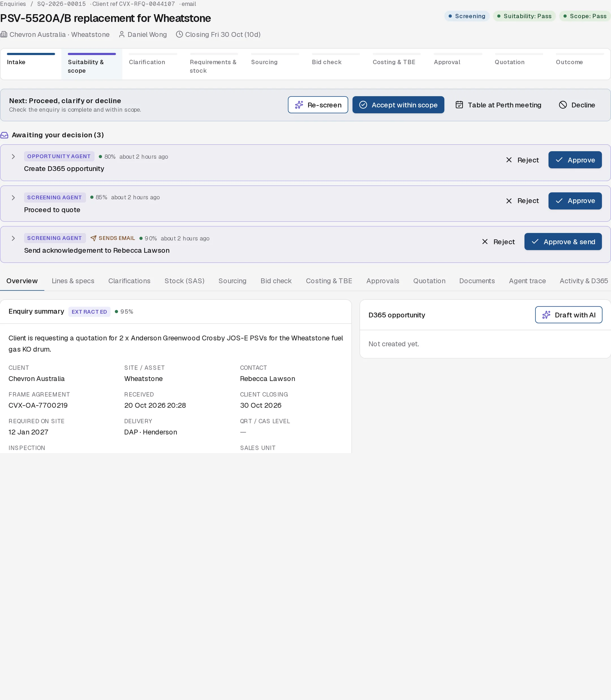This screenshot has width=611, height=700.
Task: Click the Requirements & stock workflow step
Action: 214,64
